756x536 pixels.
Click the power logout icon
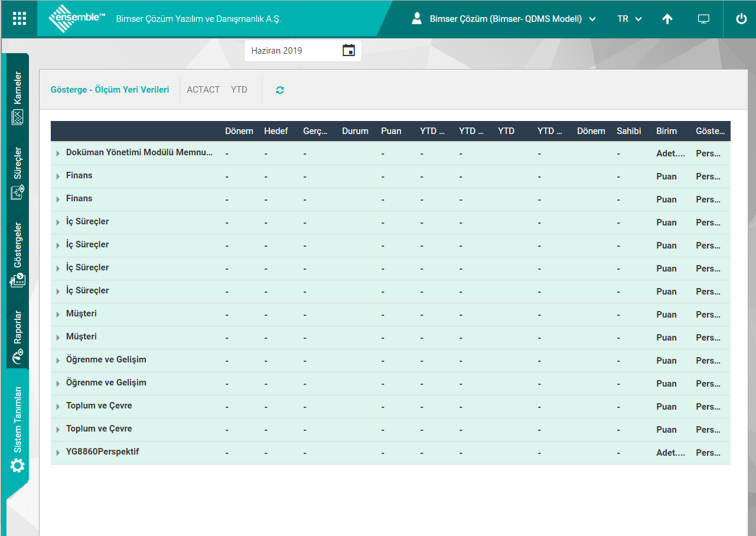point(741,19)
